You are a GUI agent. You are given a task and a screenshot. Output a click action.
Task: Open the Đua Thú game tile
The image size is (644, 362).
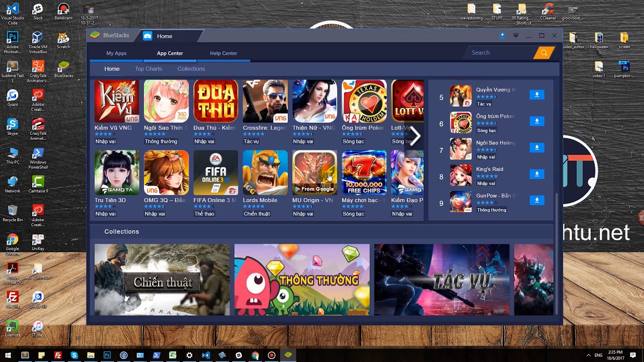click(215, 101)
